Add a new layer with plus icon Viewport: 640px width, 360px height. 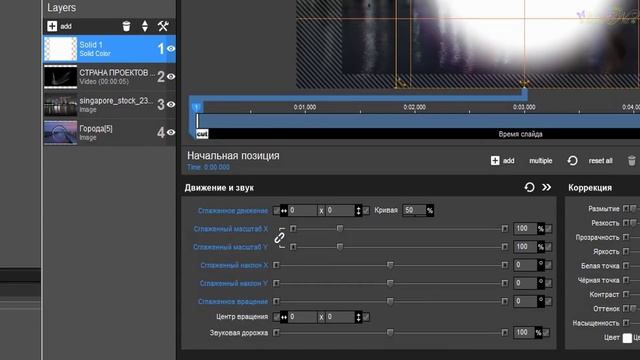click(52, 26)
